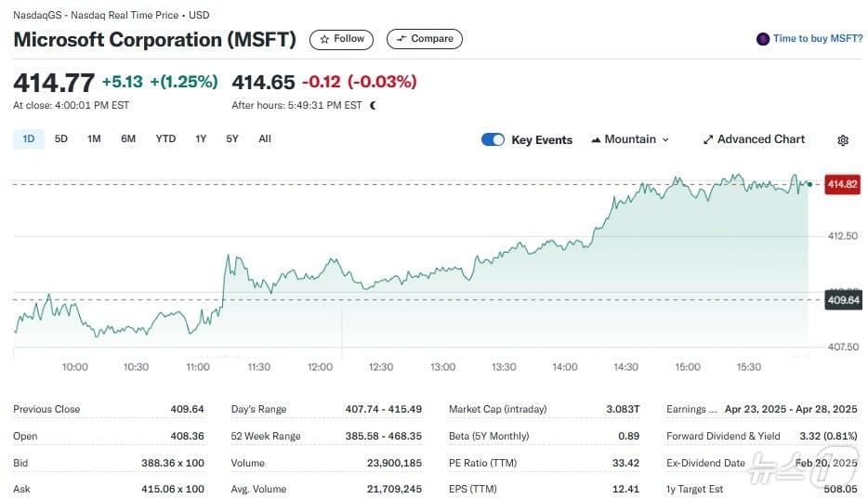
Task: Show the 6M chart range
Action: [128, 139]
